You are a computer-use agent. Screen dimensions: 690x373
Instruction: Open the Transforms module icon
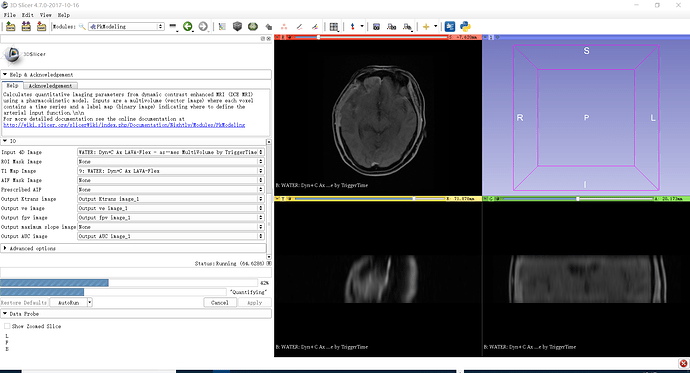[268, 27]
